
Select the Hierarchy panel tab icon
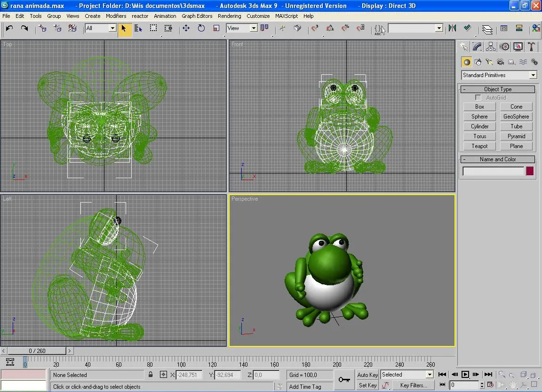(x=491, y=47)
